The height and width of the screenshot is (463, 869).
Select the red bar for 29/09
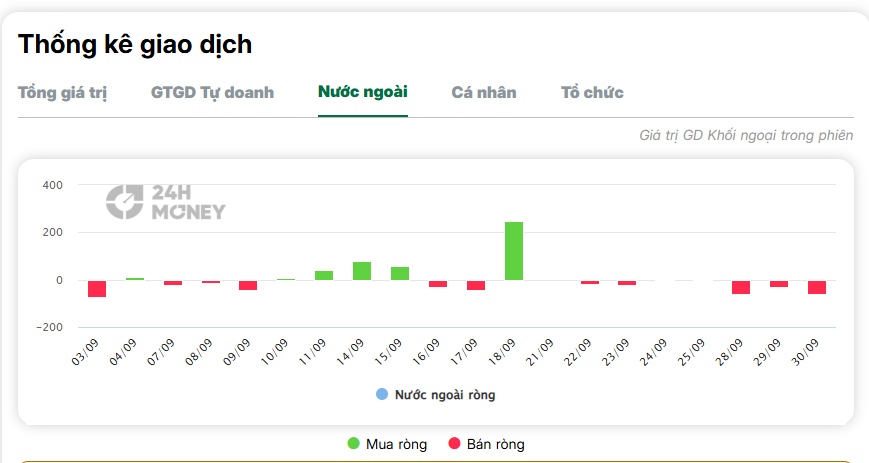tap(779, 284)
